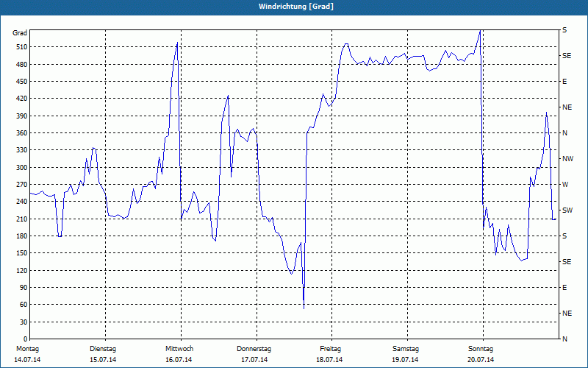
Task: Select the 120 degree axis label
Action: (x=21, y=270)
